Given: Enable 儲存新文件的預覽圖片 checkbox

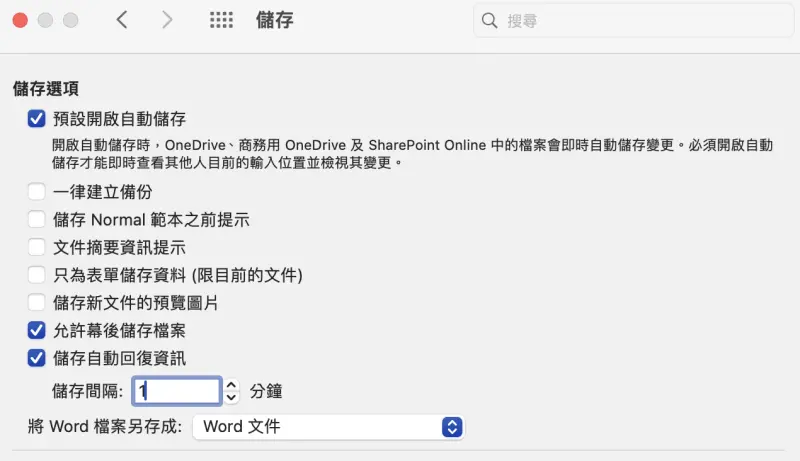Looking at the screenshot, I should [36, 302].
